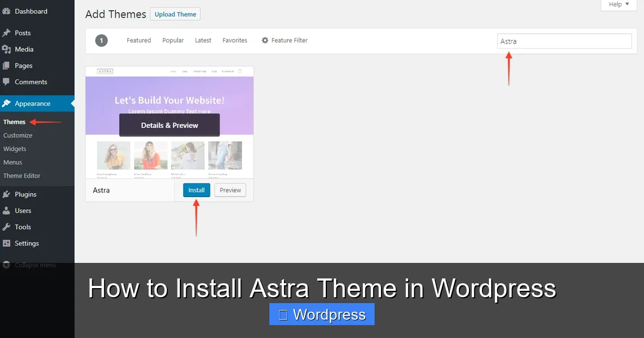Click the Users person icon
Viewport: 644px width, 338px height.
pos(6,211)
